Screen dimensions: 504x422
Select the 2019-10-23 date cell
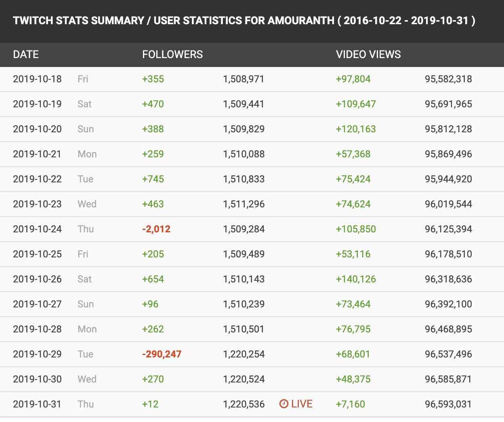tap(37, 204)
